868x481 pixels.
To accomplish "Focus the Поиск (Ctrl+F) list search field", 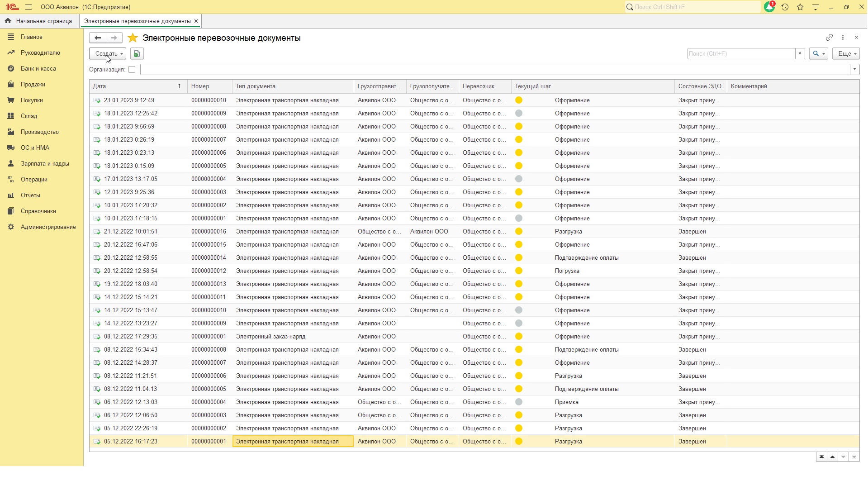I will tap(741, 53).
